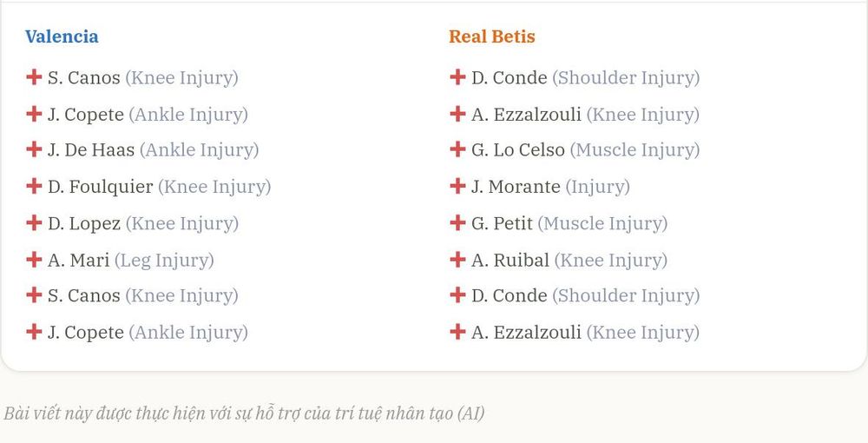Click the italic AI assistance disclaimer text
This screenshot has height=443, width=868.
point(244,413)
